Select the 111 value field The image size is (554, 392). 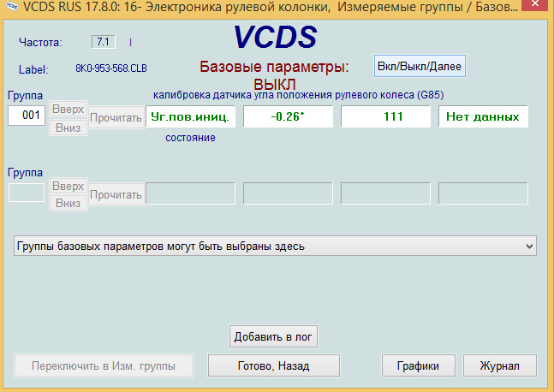point(385,116)
